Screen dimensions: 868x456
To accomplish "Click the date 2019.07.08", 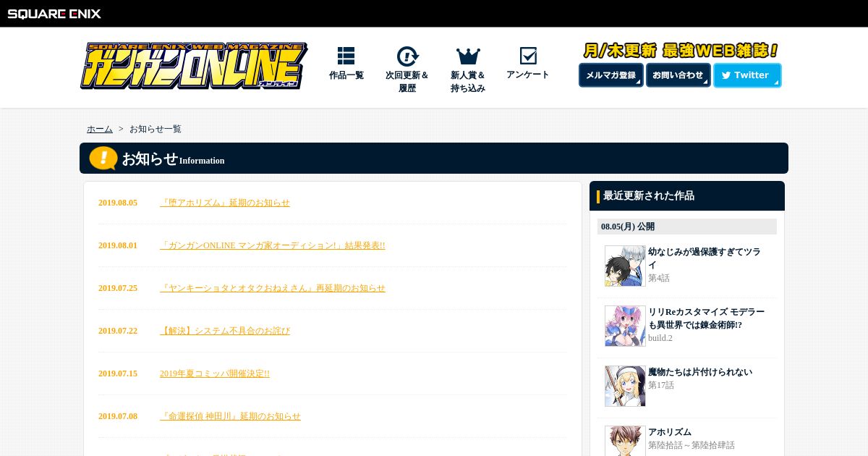I will coord(118,416).
